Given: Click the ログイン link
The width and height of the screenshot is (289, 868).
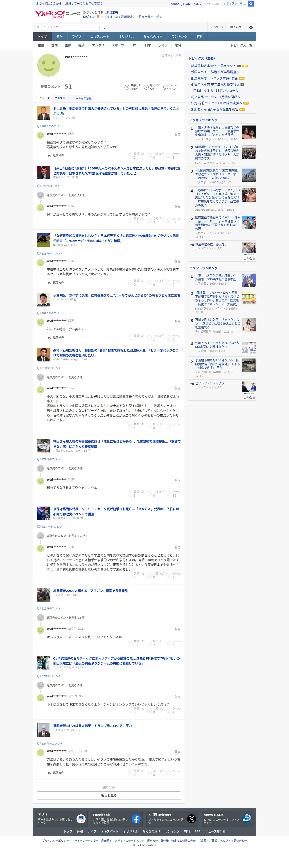Looking at the screenshot, I should (x=88, y=16).
